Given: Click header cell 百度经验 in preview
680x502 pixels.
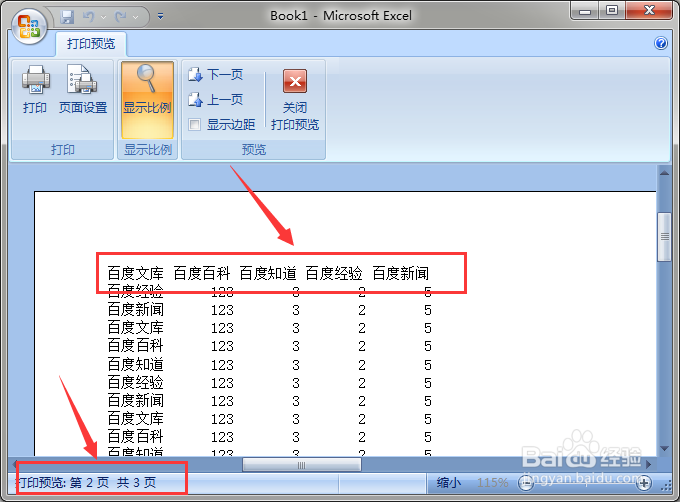Looking at the screenshot, I should point(334,274).
